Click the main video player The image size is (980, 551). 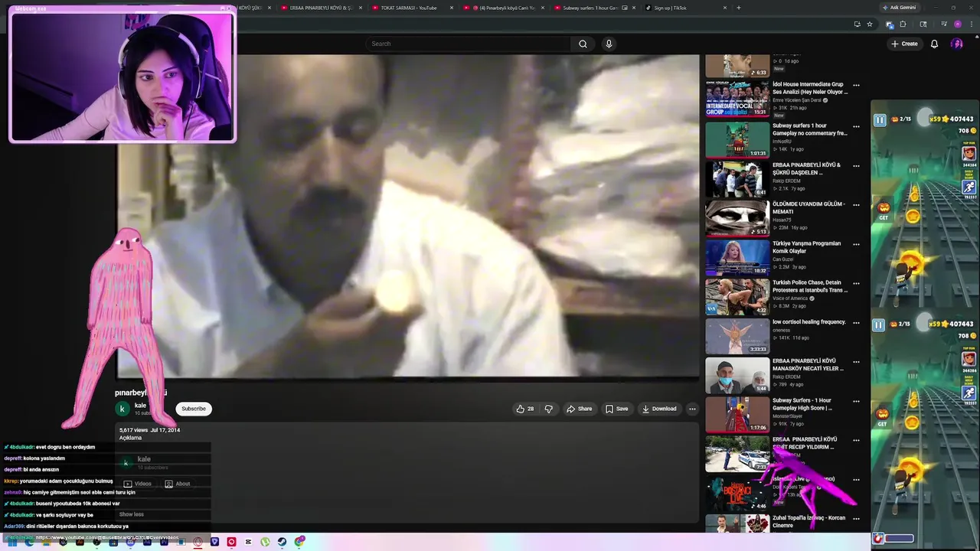click(408, 217)
